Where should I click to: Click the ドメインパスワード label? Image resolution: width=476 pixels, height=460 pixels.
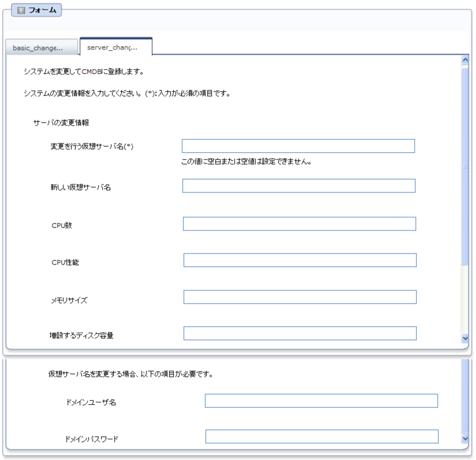pos(92,439)
